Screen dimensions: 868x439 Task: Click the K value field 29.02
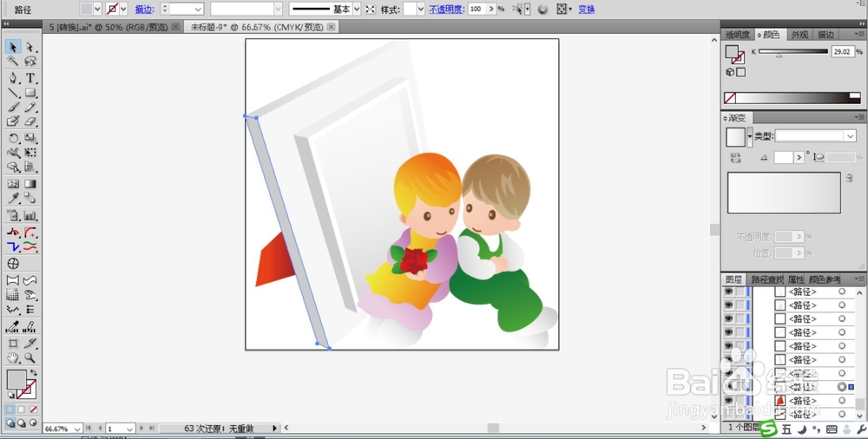coord(843,51)
